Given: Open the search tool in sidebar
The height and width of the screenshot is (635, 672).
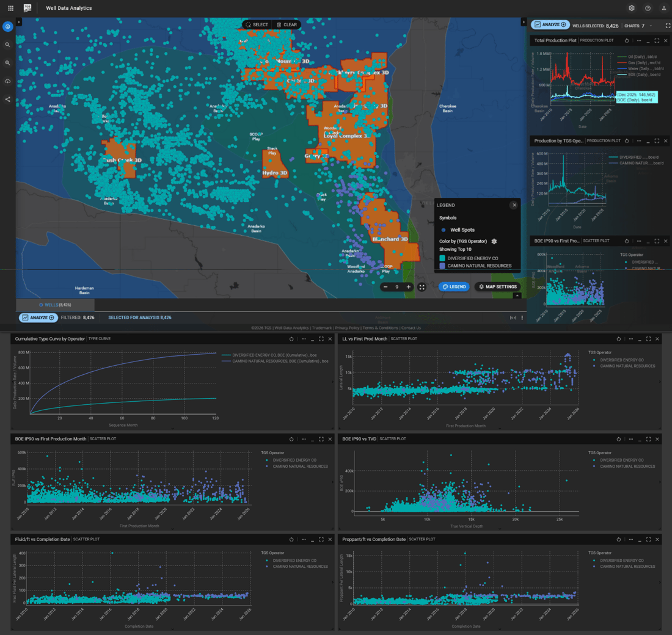Looking at the screenshot, I should click(8, 45).
